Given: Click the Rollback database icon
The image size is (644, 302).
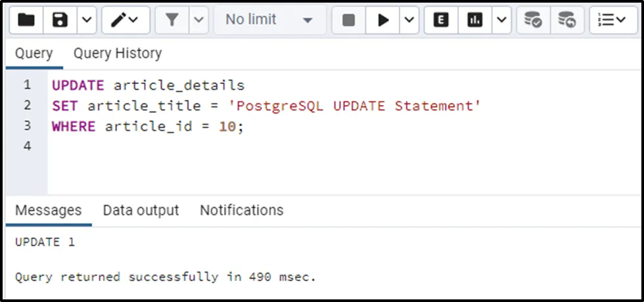Looking at the screenshot, I should coord(566,20).
